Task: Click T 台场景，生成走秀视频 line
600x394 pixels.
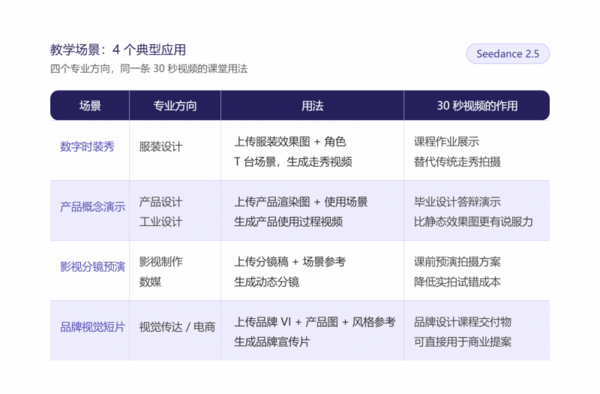Action: [x=293, y=162]
